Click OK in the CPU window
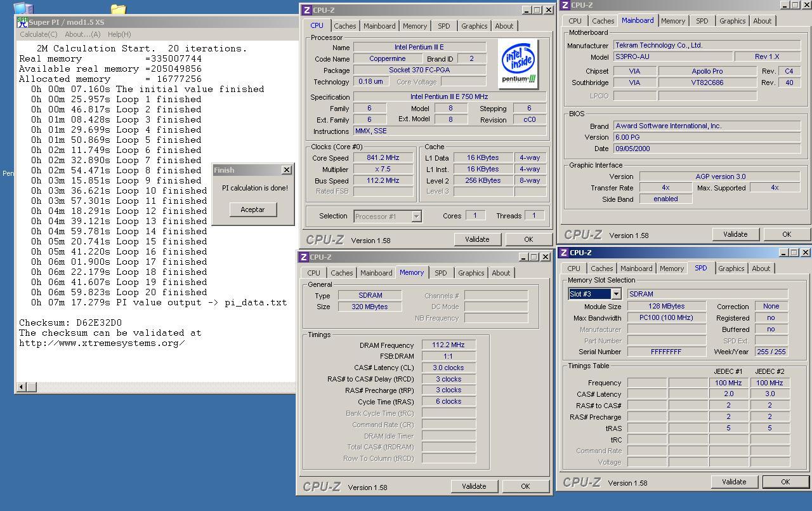 point(528,239)
